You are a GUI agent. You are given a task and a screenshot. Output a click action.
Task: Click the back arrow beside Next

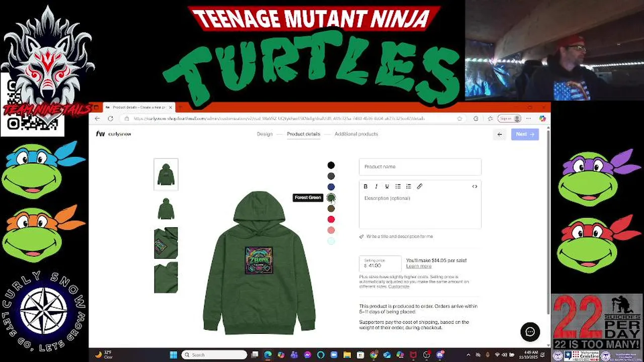[500, 134]
